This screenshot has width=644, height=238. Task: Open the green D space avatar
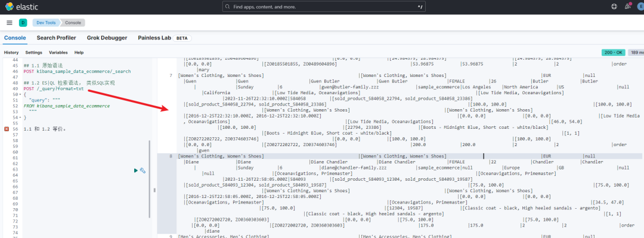[23, 23]
